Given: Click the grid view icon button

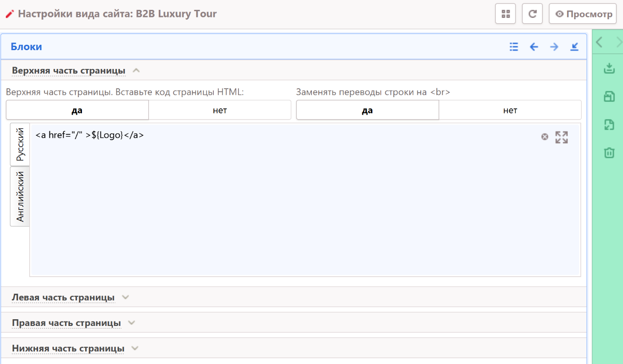Looking at the screenshot, I should (506, 14).
